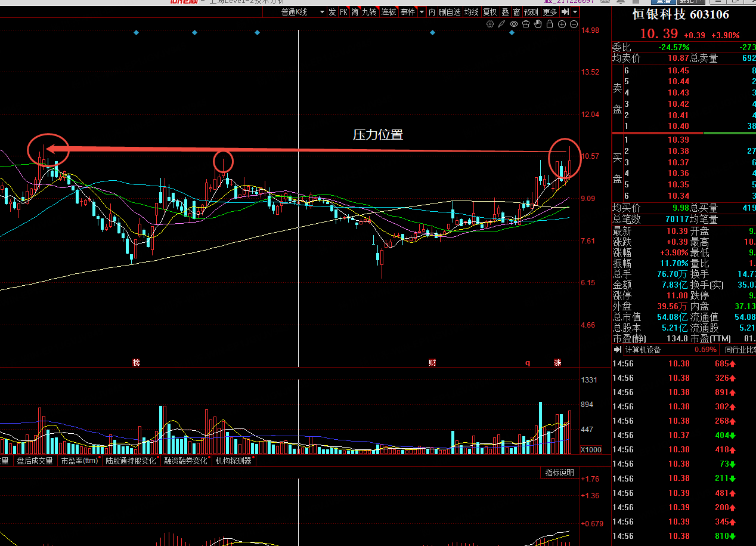
Task: Toggle the chart lock icon
Action: (x=550, y=24)
